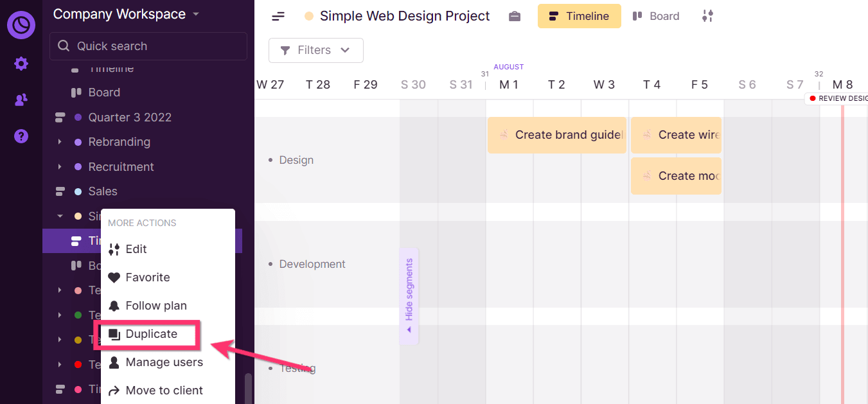Collapse segments using the Hide segments toggle

point(409,295)
